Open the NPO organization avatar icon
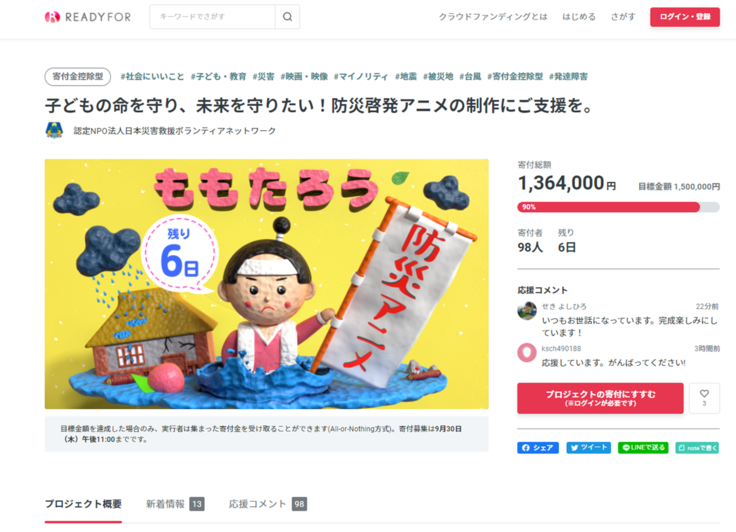This screenshot has height=532, width=736. click(x=54, y=130)
